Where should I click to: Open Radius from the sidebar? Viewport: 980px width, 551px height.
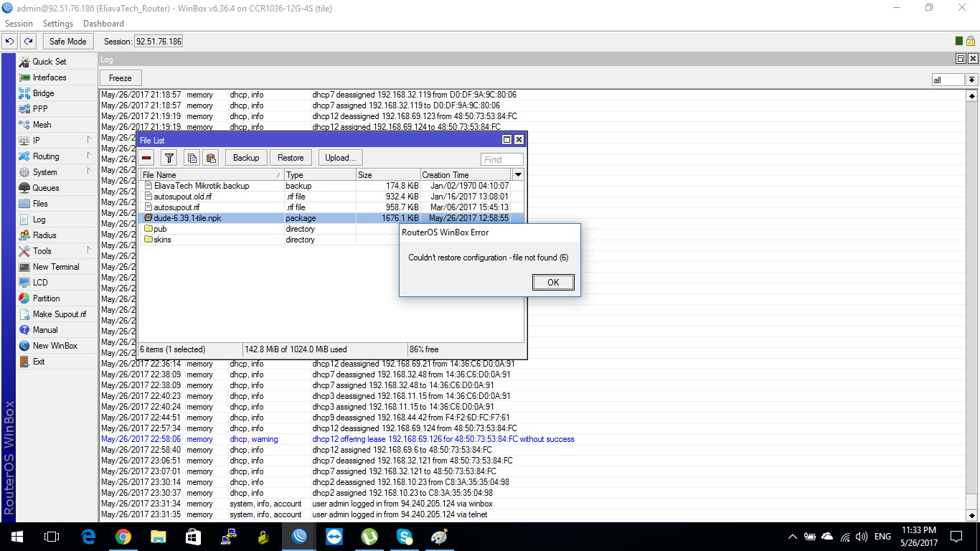[44, 235]
